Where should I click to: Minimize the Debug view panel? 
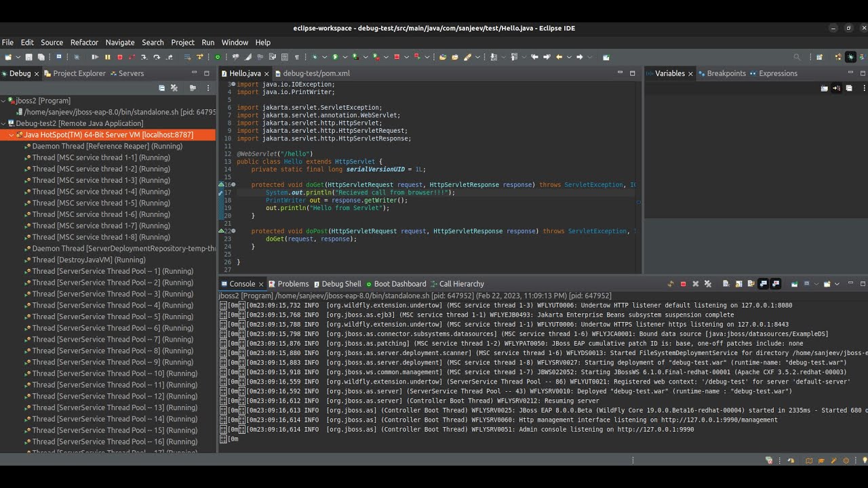coord(194,73)
